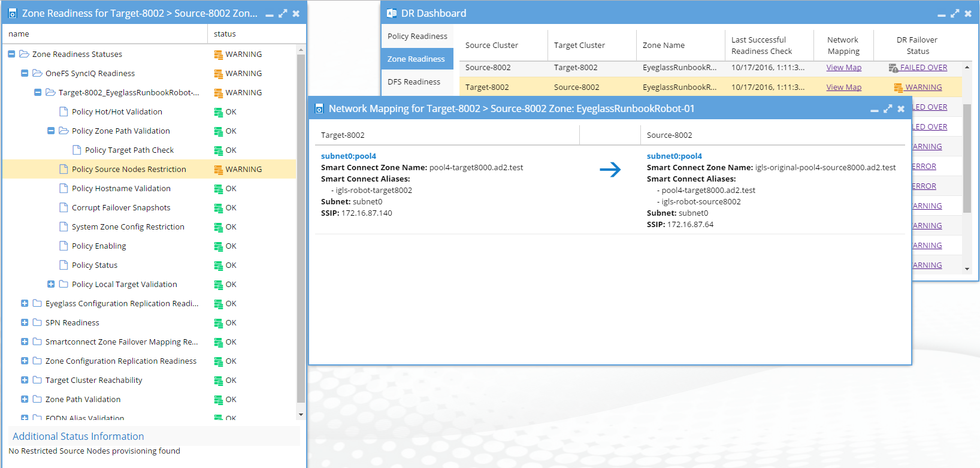The height and width of the screenshot is (468, 980).
Task: Click the DR Dashboard window title icon
Action: click(x=392, y=13)
